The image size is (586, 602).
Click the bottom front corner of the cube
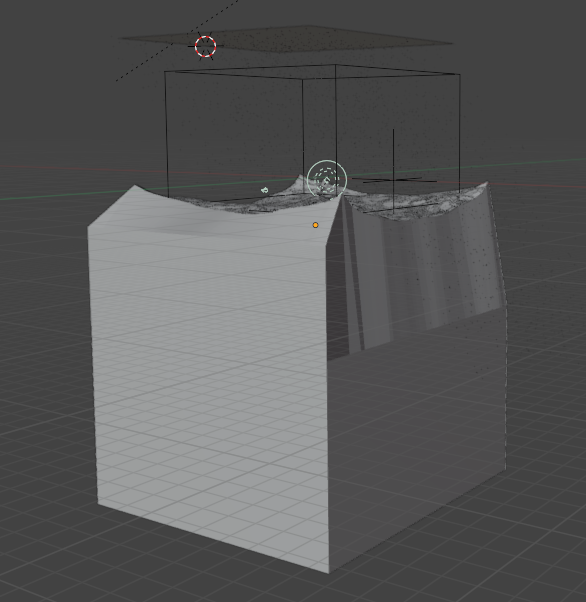click(329, 571)
